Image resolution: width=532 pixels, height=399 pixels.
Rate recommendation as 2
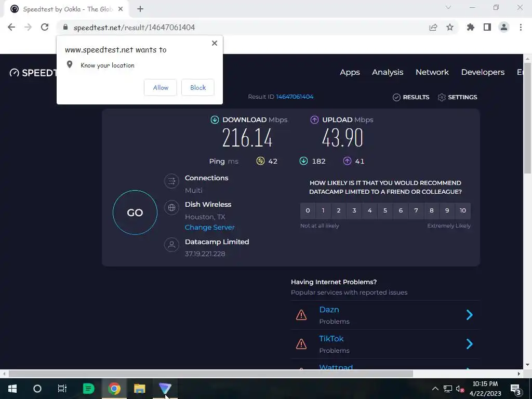[339, 210]
